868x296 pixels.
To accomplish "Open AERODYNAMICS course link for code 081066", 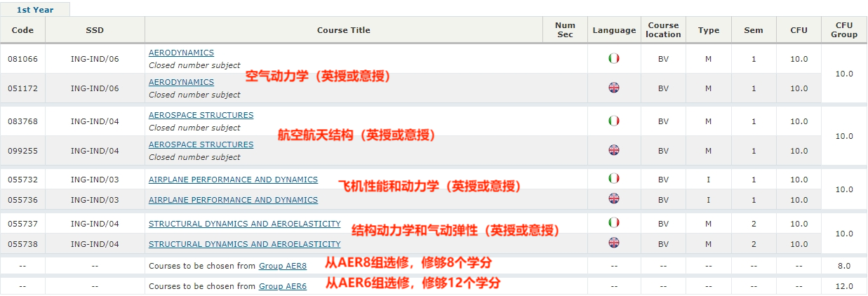I will pyautogui.click(x=181, y=53).
